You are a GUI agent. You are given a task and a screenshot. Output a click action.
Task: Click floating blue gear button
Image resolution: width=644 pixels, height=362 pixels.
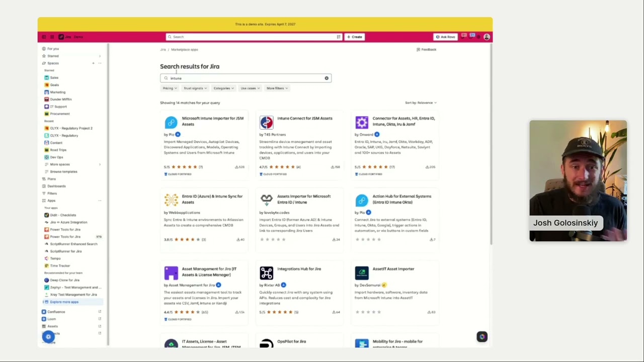coord(48,337)
